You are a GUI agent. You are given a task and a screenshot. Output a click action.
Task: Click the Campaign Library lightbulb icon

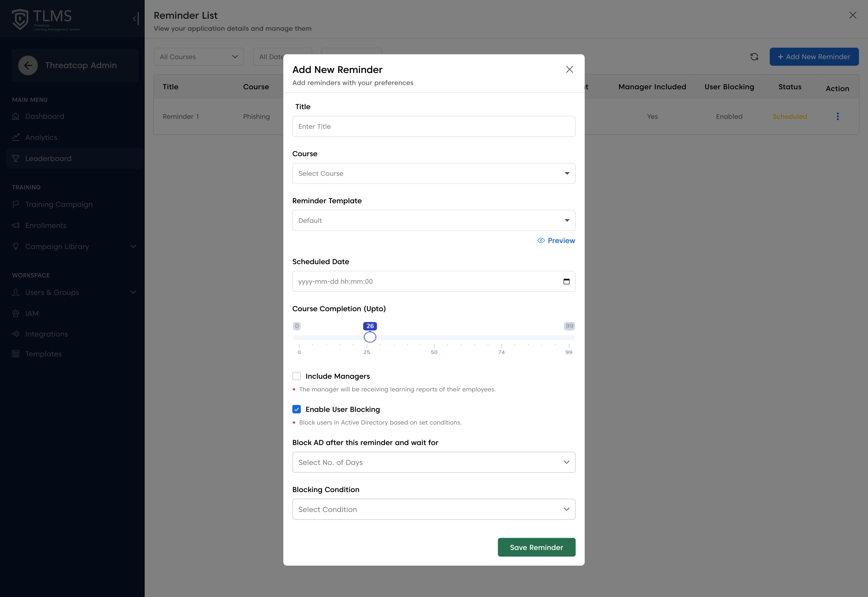[16, 246]
